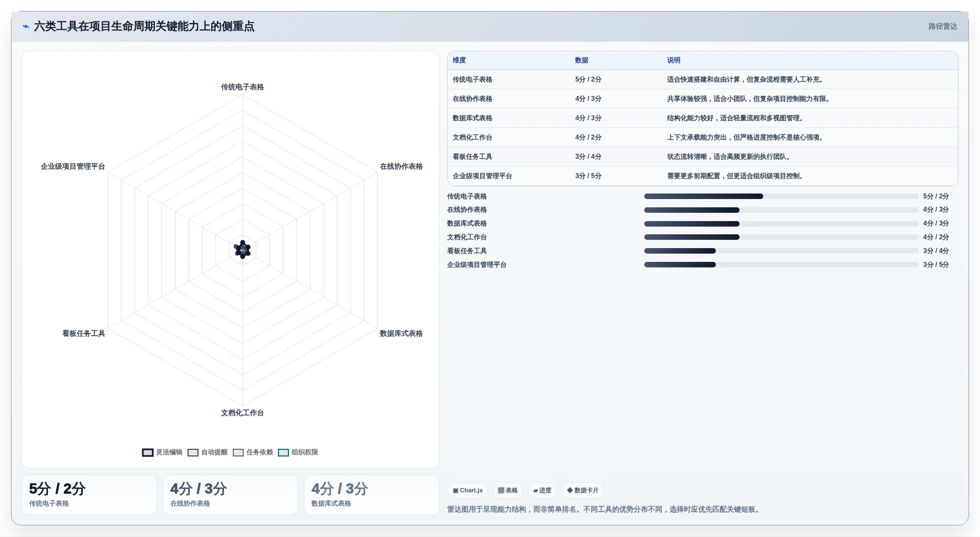Select the Chart.js tag chip
Viewport: 980px width, 537px height.
tap(468, 491)
